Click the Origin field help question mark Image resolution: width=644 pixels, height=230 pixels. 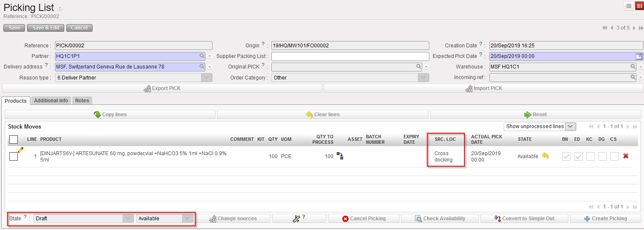coord(263,44)
